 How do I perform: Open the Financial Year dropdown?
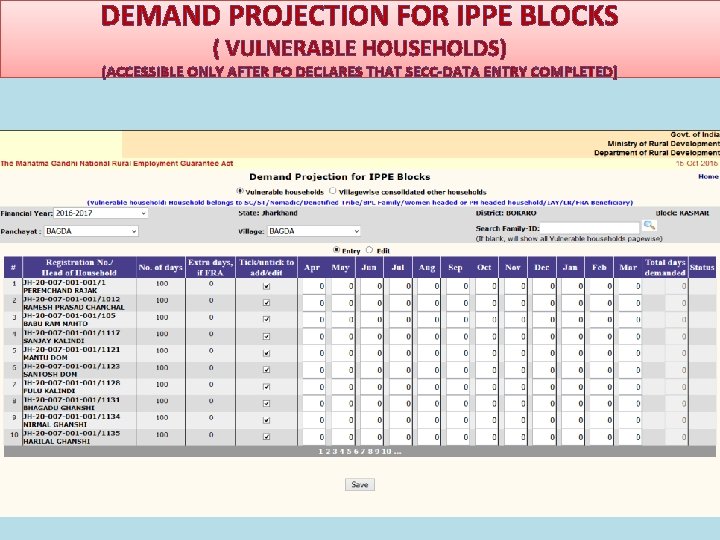101,213
